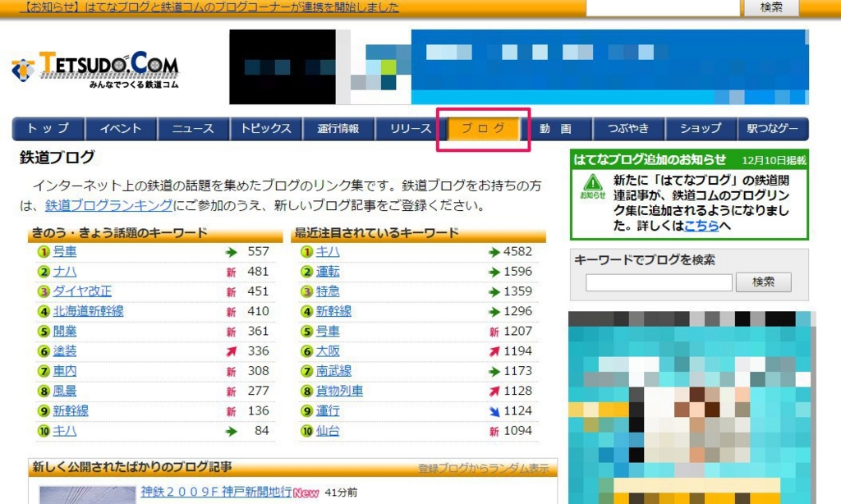Click the top お知らせ announcement link

[209, 7]
